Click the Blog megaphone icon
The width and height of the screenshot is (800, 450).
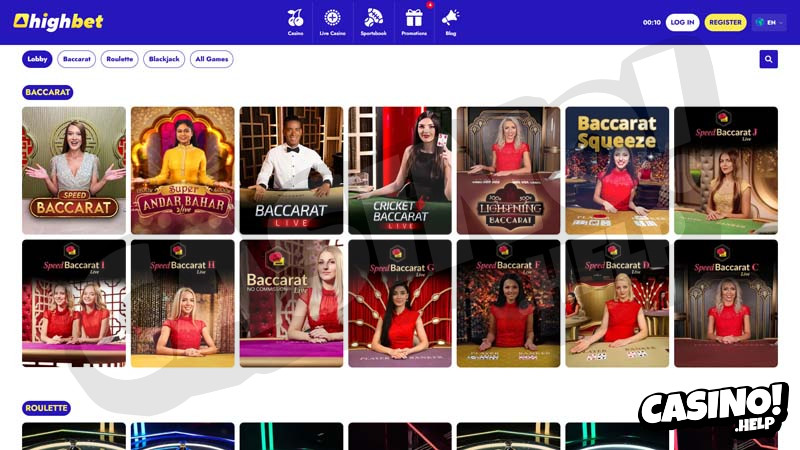[450, 18]
